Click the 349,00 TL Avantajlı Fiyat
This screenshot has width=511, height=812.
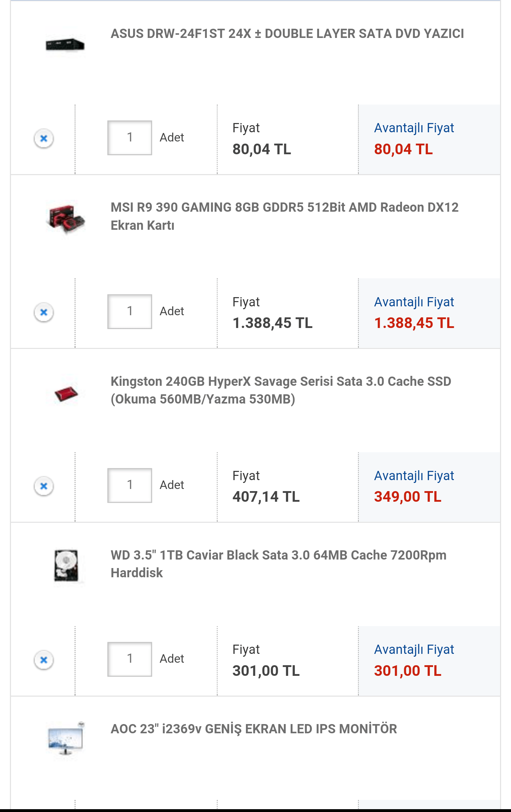point(408,497)
